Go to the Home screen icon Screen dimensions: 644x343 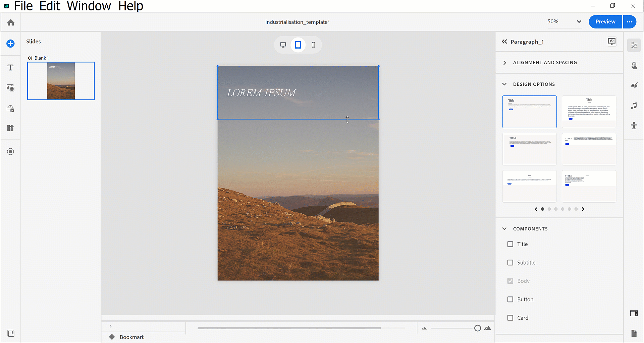coord(11,22)
